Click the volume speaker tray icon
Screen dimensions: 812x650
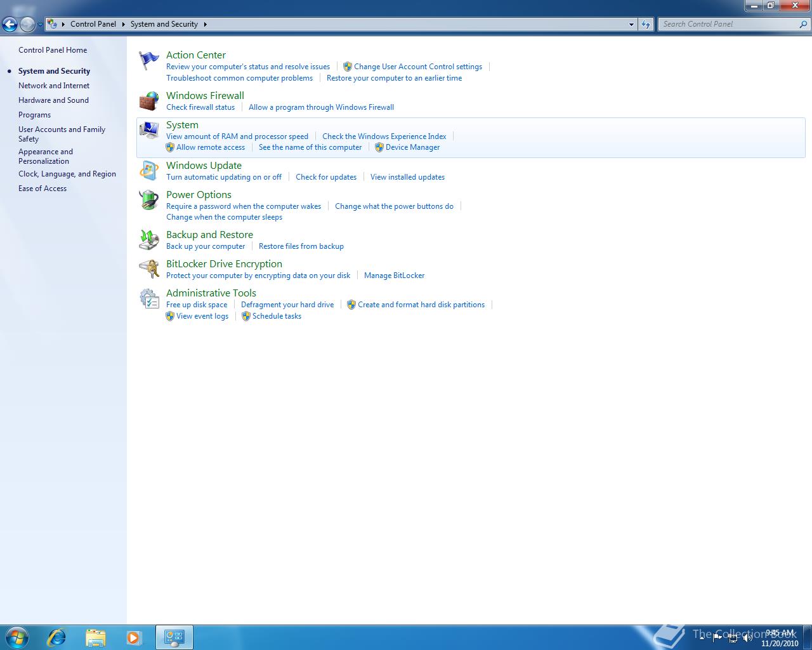point(748,637)
